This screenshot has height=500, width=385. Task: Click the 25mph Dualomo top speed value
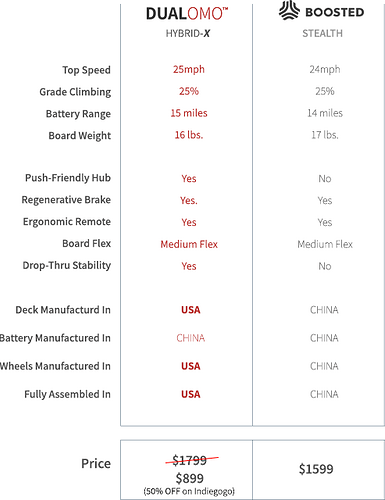tap(189, 69)
